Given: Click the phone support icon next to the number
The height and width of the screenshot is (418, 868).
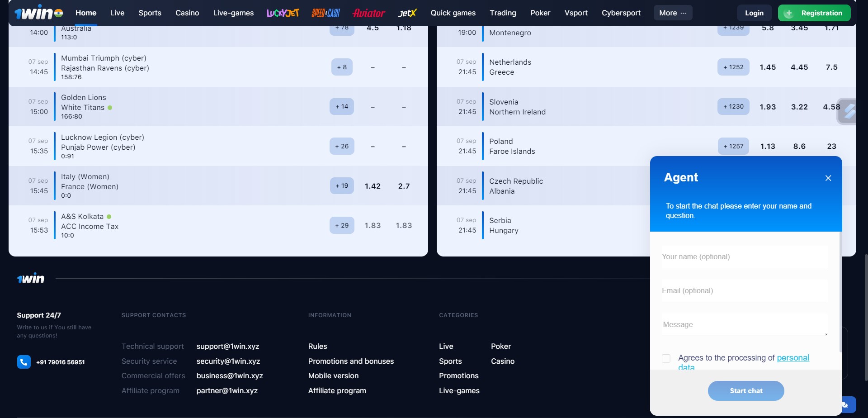Looking at the screenshot, I should pyautogui.click(x=24, y=362).
